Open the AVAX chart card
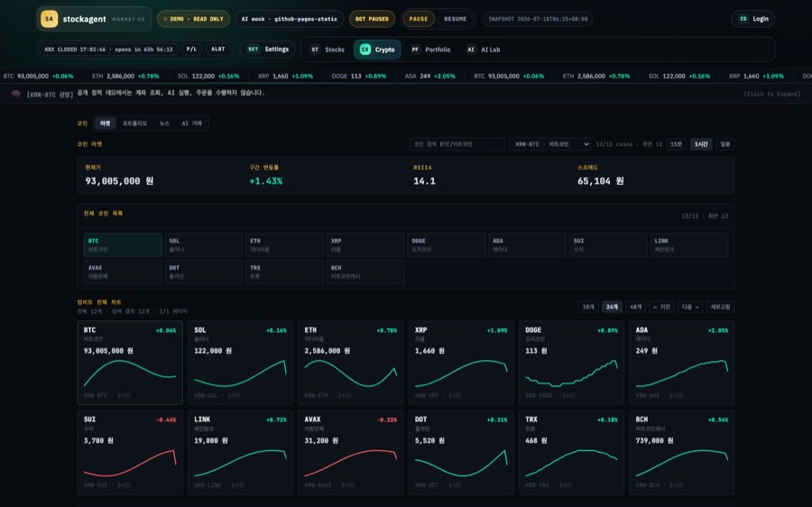Viewport: 812px width, 507px height. (x=351, y=453)
